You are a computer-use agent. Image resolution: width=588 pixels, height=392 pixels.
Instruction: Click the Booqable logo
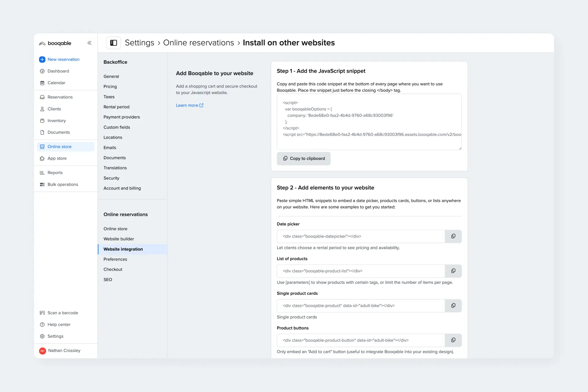(x=55, y=43)
